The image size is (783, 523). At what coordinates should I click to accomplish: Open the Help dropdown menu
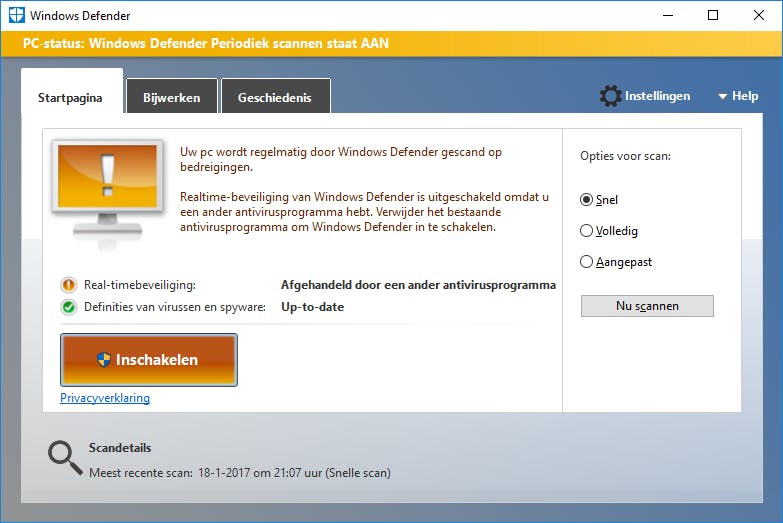click(738, 96)
